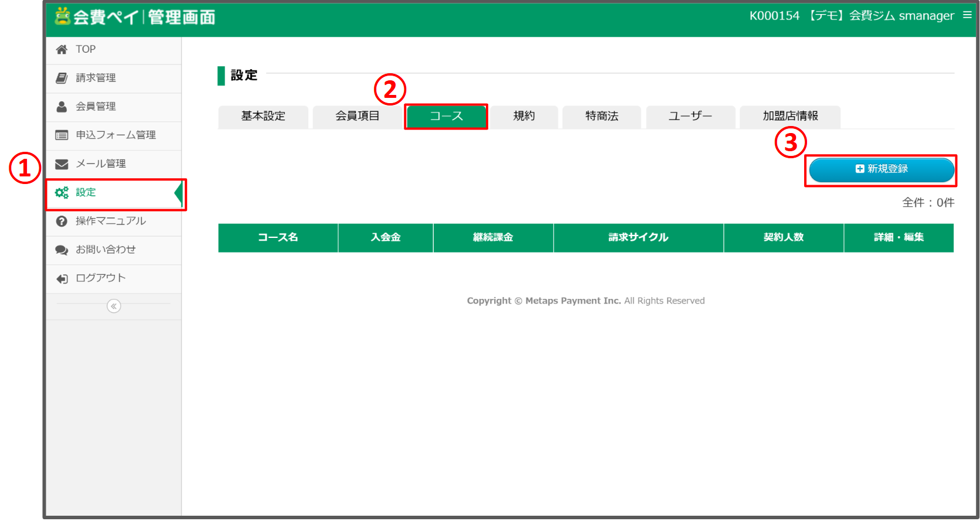Open the hamburger menu in the header
This screenshot has width=980, height=521.
pos(967,15)
